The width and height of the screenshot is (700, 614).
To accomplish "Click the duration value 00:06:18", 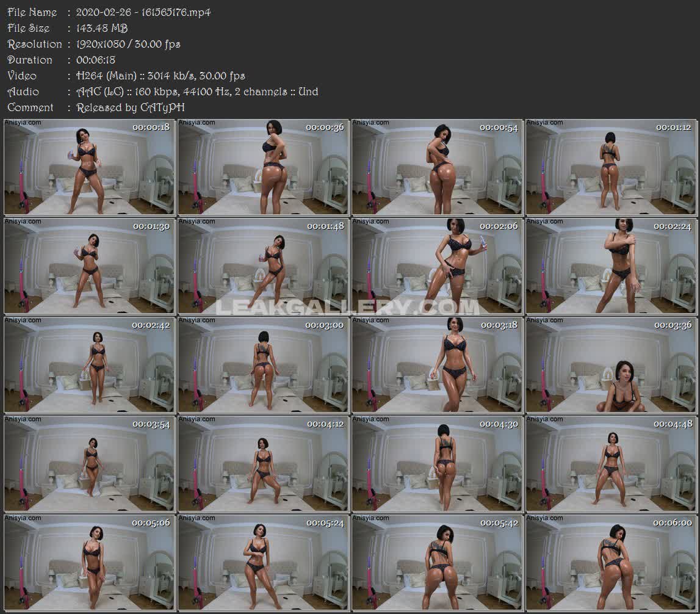I will pos(96,60).
